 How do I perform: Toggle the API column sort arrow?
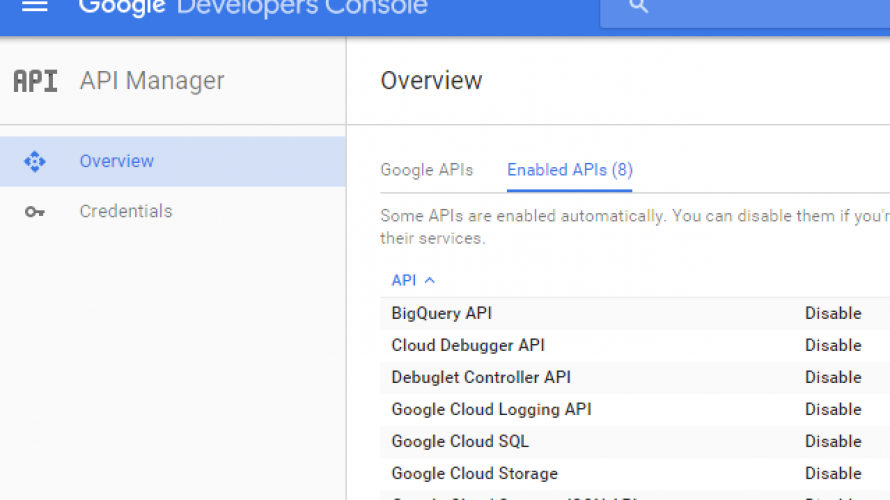tap(430, 280)
